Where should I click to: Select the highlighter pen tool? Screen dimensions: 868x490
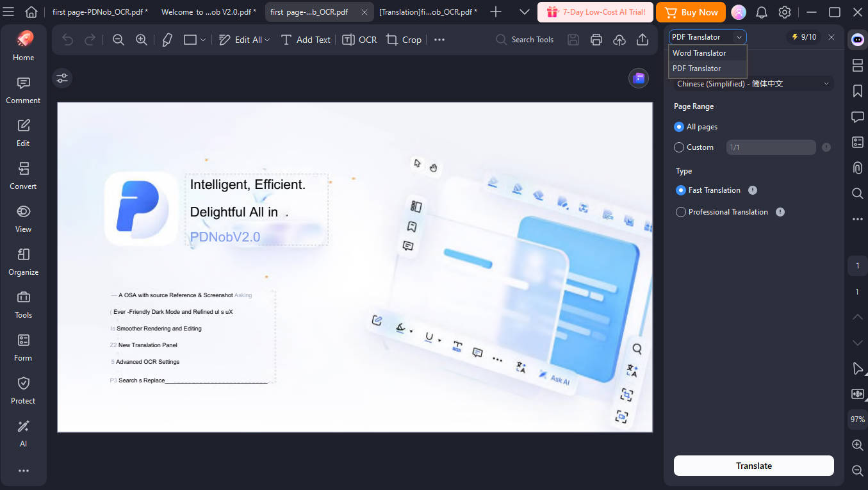(x=167, y=40)
